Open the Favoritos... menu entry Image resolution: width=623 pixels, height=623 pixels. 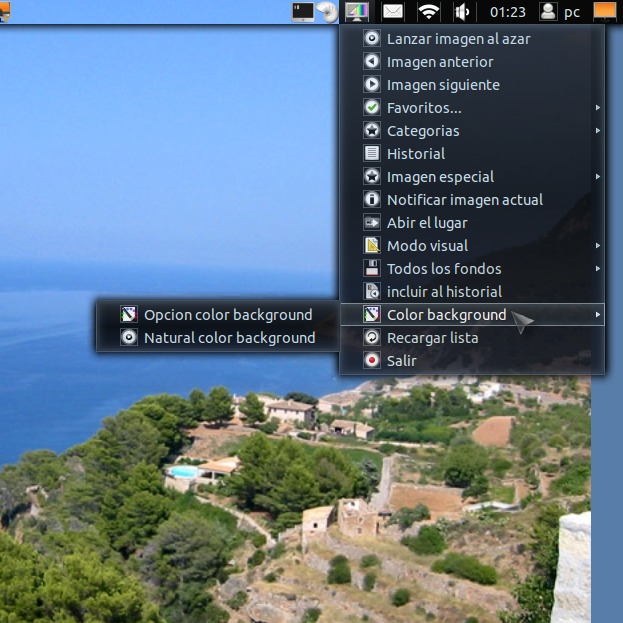click(x=472, y=108)
